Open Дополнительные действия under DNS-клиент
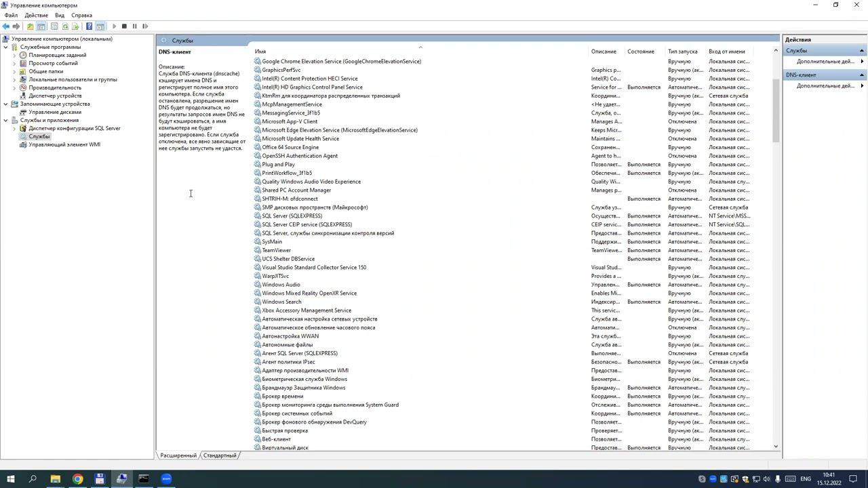Screen dimensions: 868x488 825,86
